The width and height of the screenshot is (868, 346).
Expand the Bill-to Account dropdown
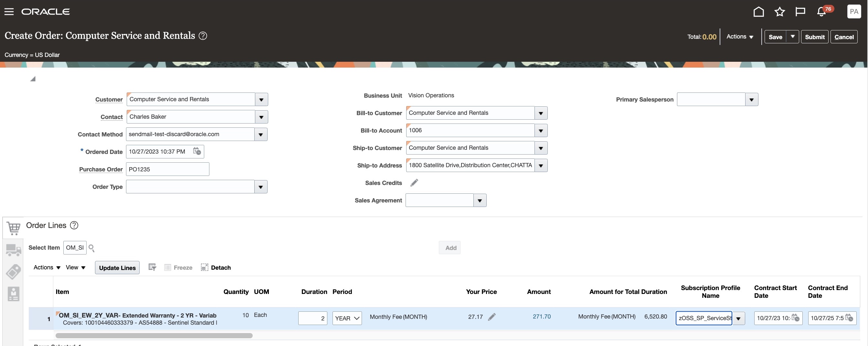click(x=541, y=131)
